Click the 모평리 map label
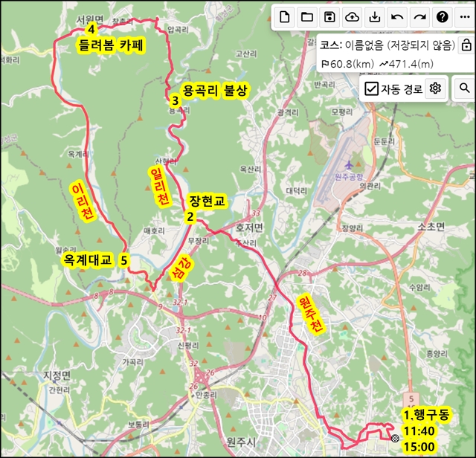The width and height of the screenshot is (476, 458). click(342, 112)
